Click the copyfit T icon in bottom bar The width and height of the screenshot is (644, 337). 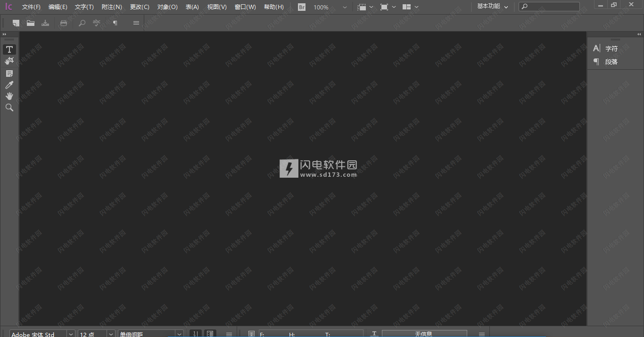(374, 334)
